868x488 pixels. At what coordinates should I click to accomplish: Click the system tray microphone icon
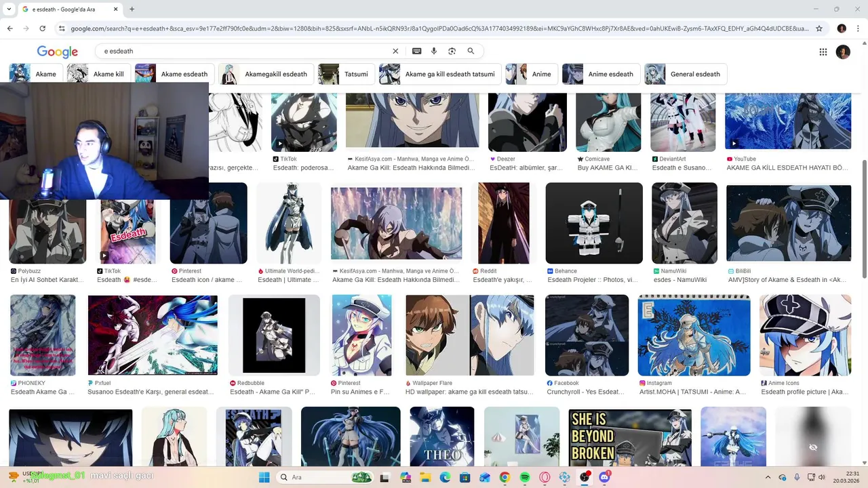[x=797, y=477]
